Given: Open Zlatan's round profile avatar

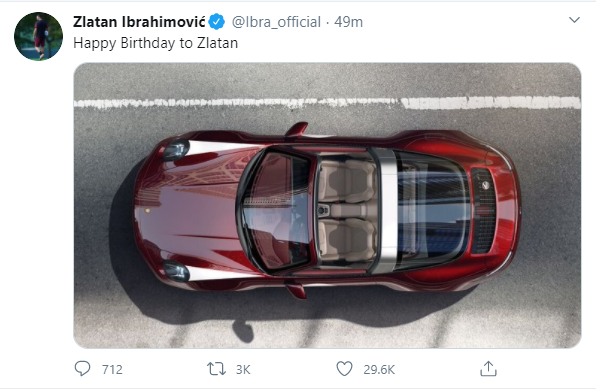Looking at the screenshot, I should pyautogui.click(x=38, y=36).
